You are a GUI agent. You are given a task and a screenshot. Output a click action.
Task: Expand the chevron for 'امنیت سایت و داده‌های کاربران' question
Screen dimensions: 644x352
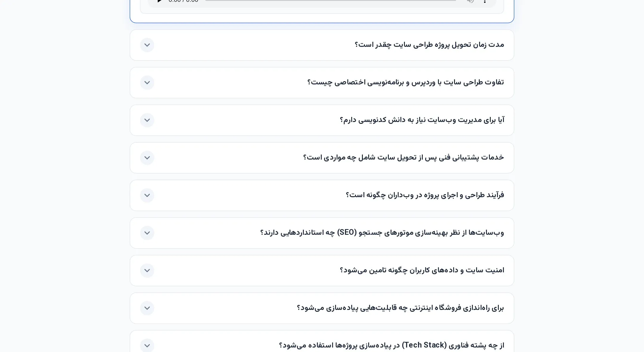click(147, 271)
